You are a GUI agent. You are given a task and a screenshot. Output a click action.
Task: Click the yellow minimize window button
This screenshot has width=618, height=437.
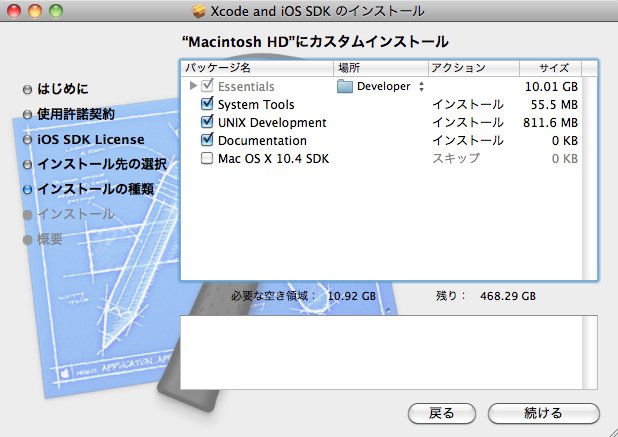click(35, 11)
